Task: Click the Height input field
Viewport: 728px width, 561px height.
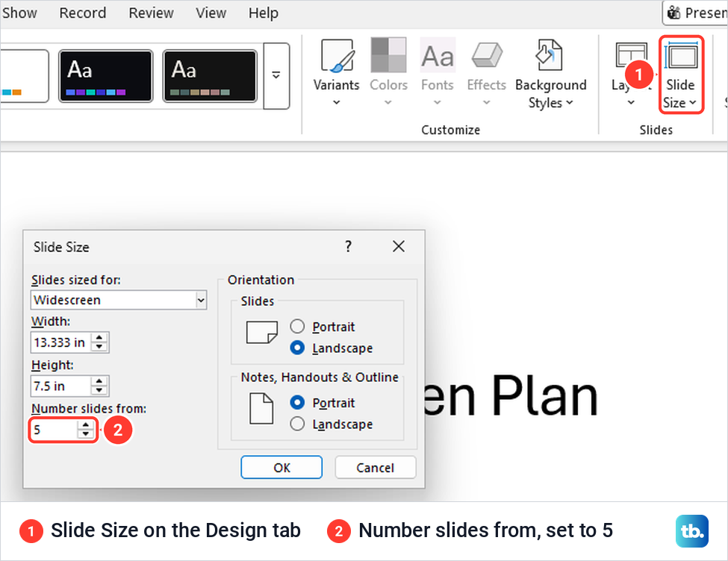Action: (61, 386)
